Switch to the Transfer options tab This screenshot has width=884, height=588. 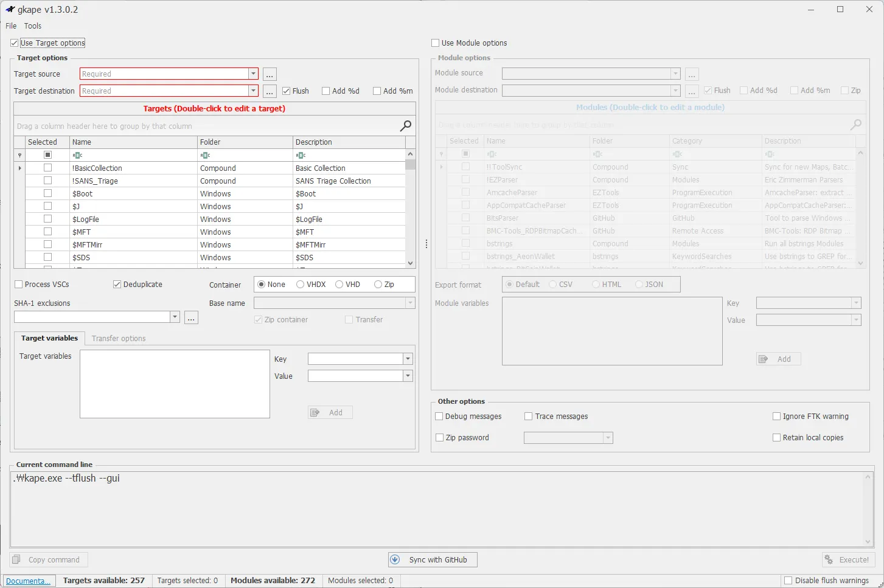click(x=119, y=339)
